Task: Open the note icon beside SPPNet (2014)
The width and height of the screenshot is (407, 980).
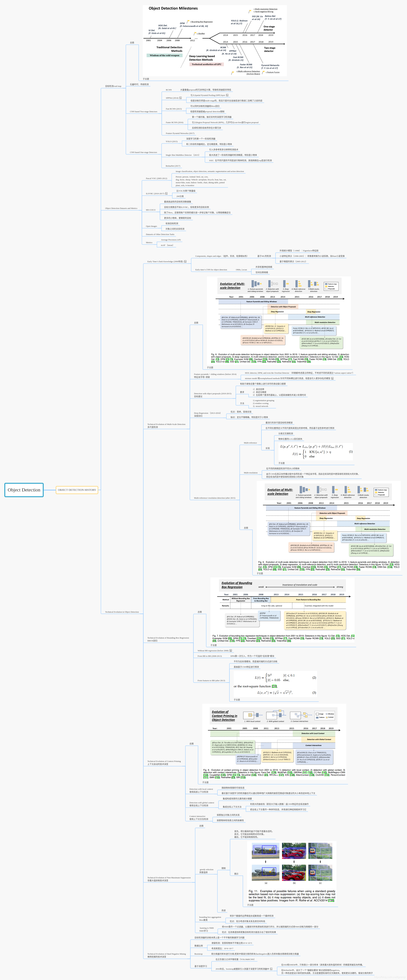Action: coord(181,98)
